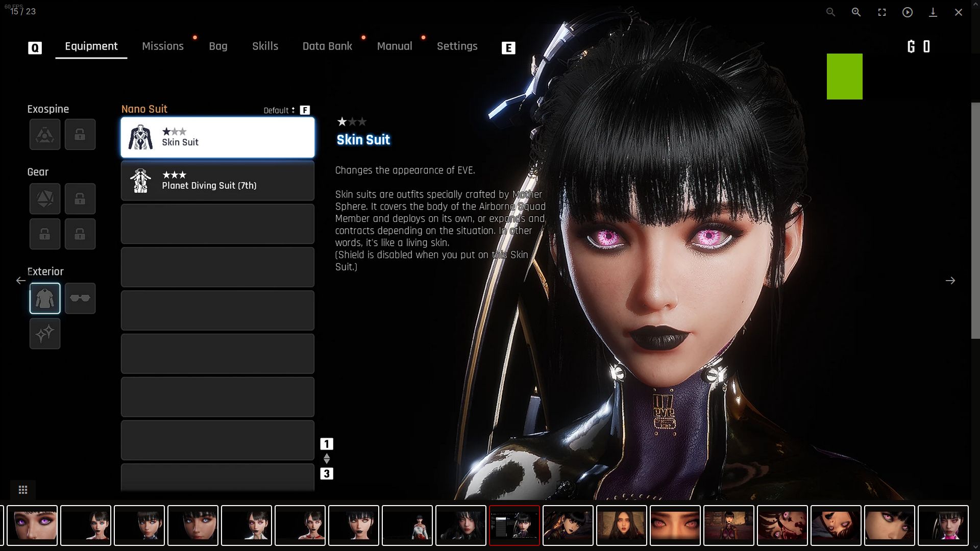
Task: Zoom out using the magnifier minus icon
Action: [x=830, y=12]
